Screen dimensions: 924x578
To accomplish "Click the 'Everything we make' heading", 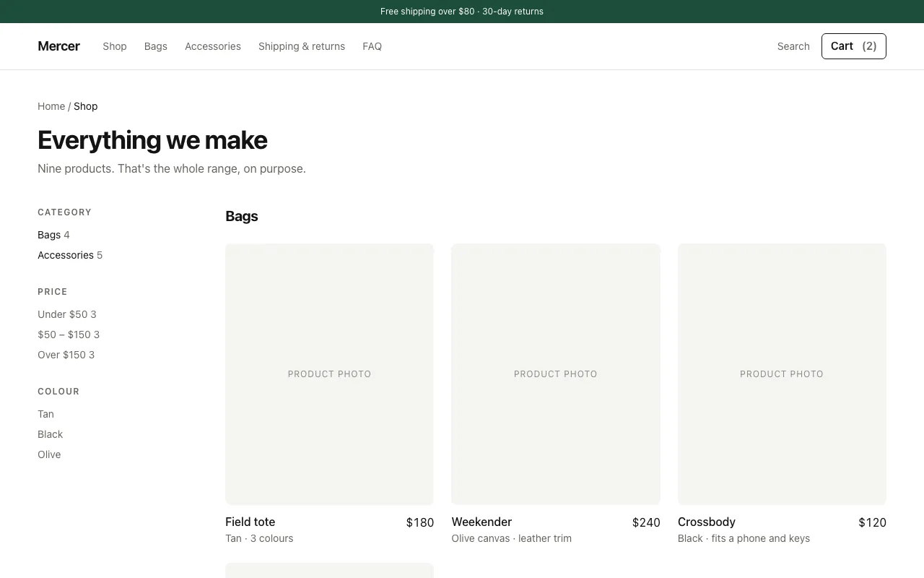I will pyautogui.click(x=152, y=140).
